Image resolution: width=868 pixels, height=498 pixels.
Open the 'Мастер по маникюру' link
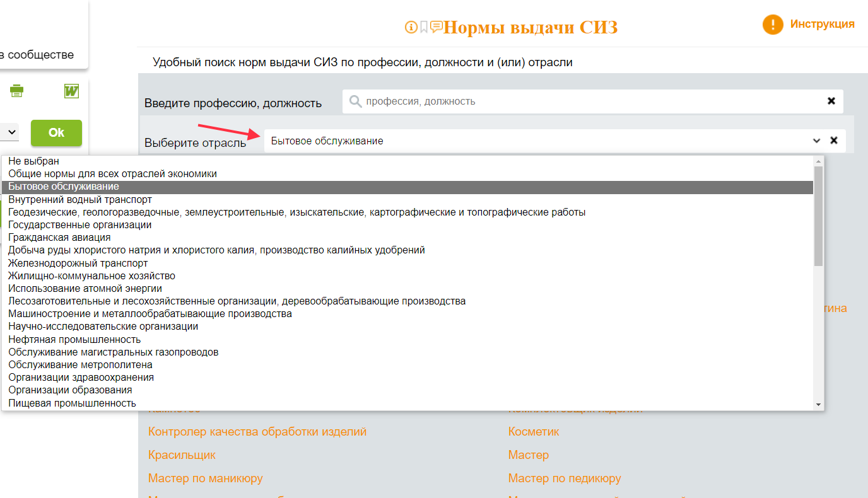[x=206, y=478]
